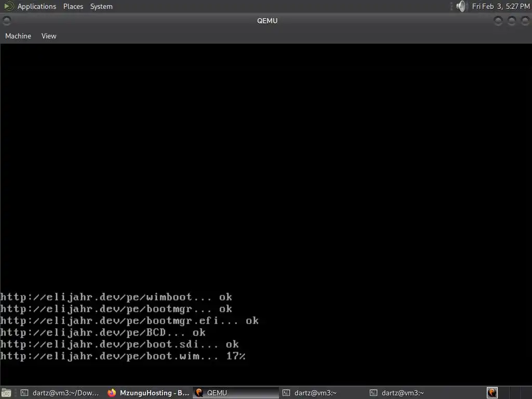Maximize the QEMU window
This screenshot has height=399, width=532.
(512, 21)
